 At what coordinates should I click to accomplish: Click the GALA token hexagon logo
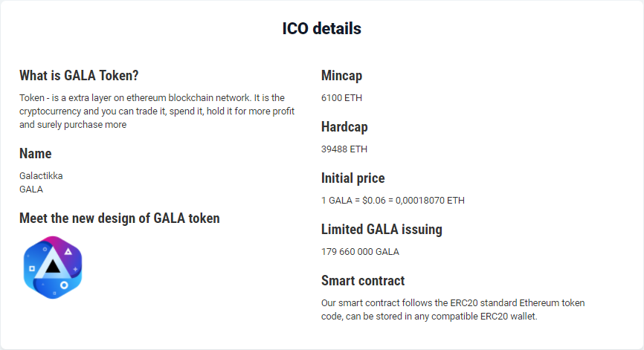52,268
